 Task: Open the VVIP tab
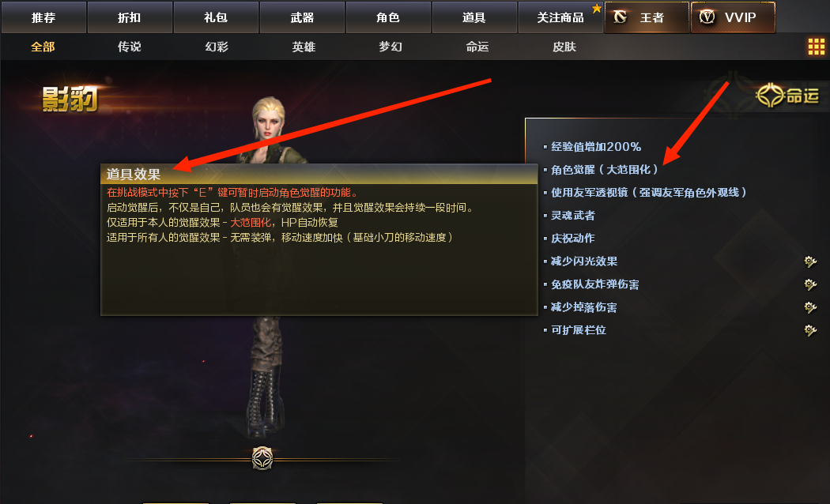coord(733,17)
